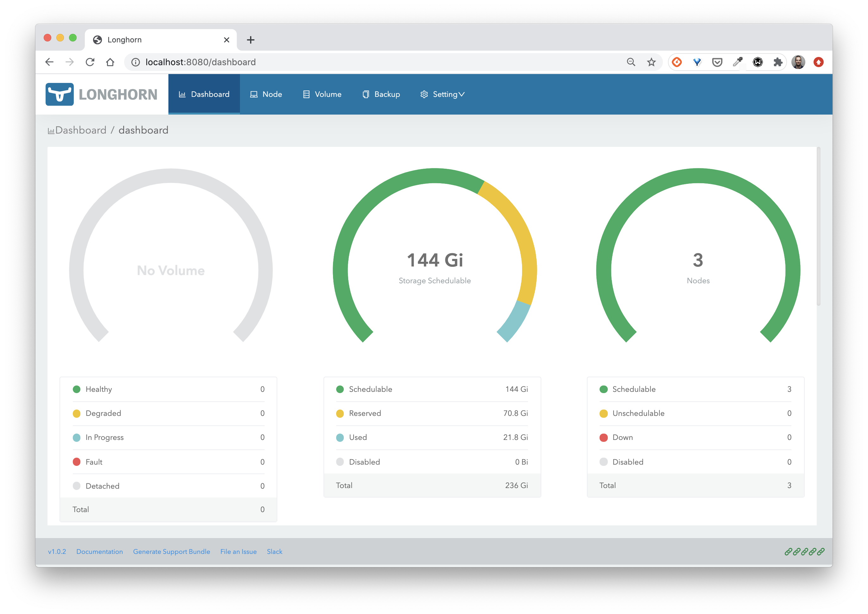Click the zoom search icon in the address bar

point(631,62)
